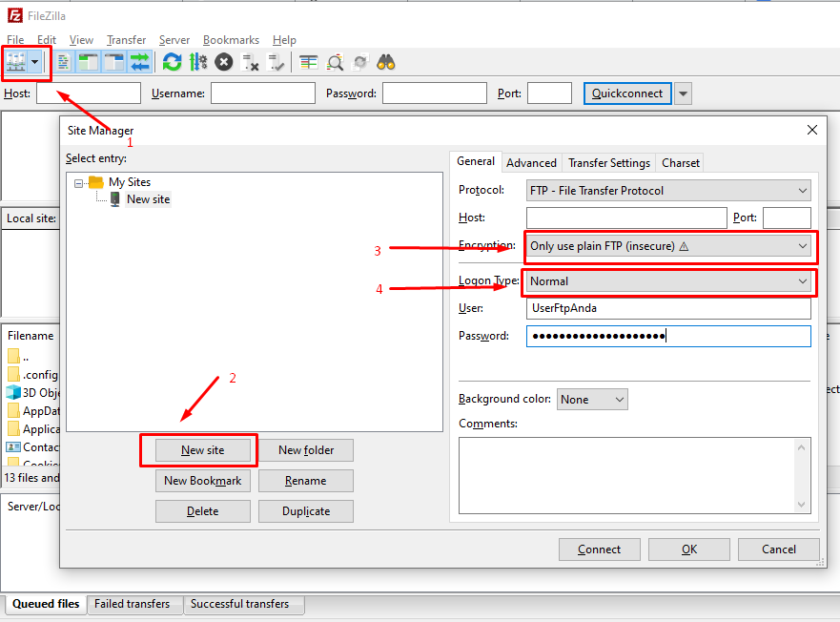The width and height of the screenshot is (840, 622).
Task: Open Quickconnect history dropdown arrow
Action: 683,93
